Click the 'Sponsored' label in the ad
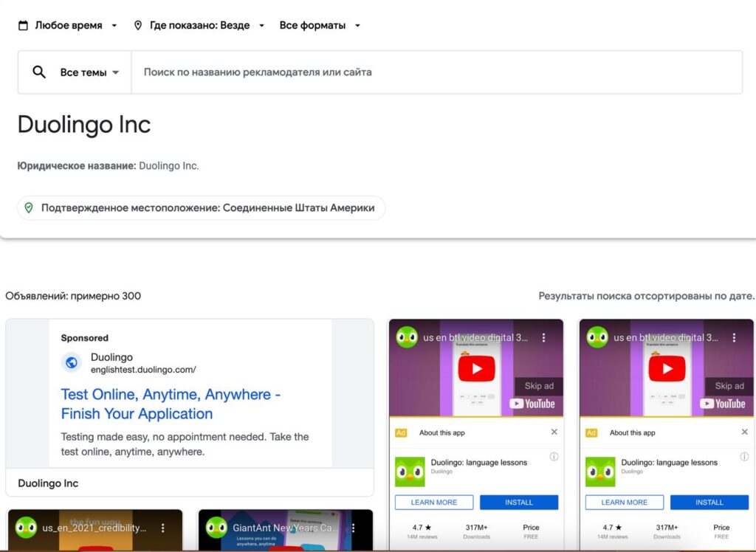Image resolution: width=756 pixels, height=552 pixels. pos(84,338)
